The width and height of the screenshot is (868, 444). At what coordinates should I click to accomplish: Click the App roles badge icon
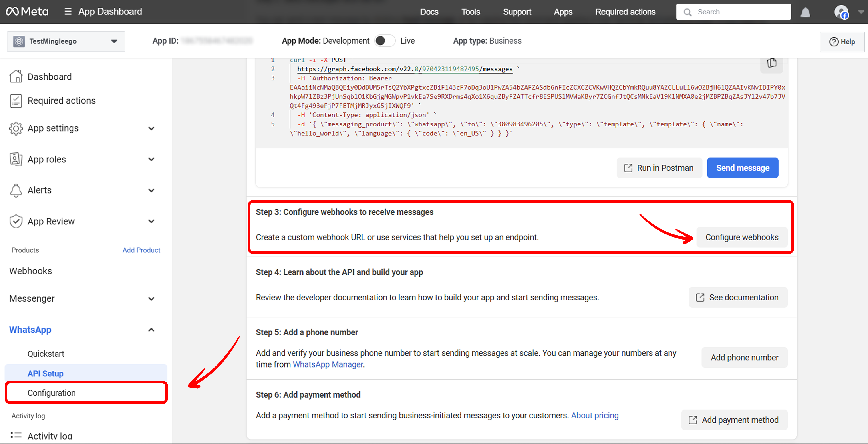(16, 159)
